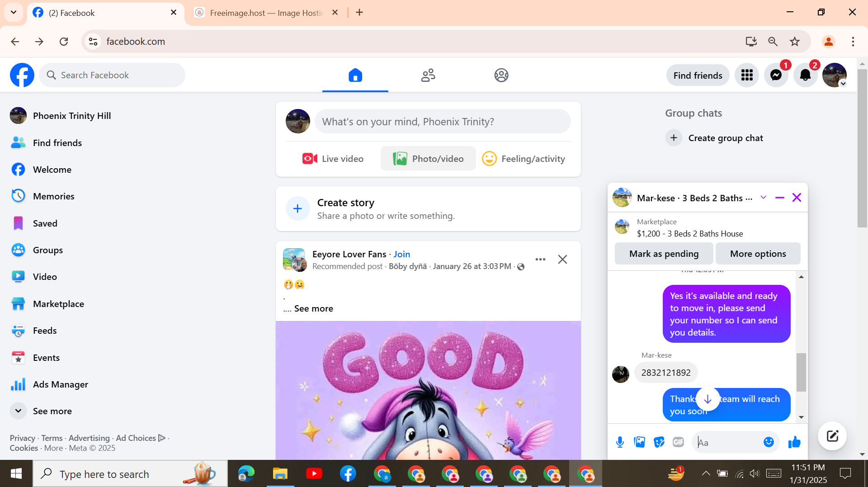Click Mark as pending in chat
The height and width of the screenshot is (487, 868).
click(x=664, y=254)
